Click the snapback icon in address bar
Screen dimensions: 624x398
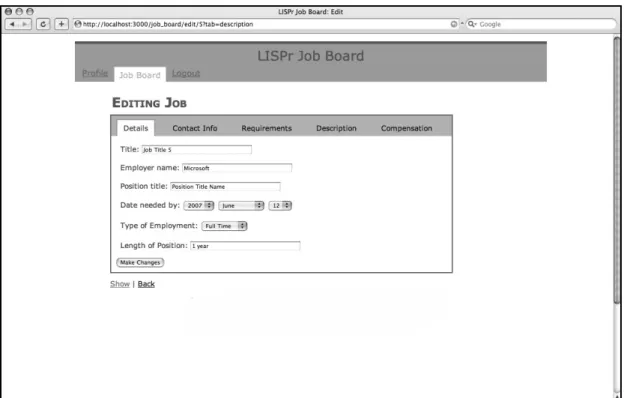click(x=454, y=24)
